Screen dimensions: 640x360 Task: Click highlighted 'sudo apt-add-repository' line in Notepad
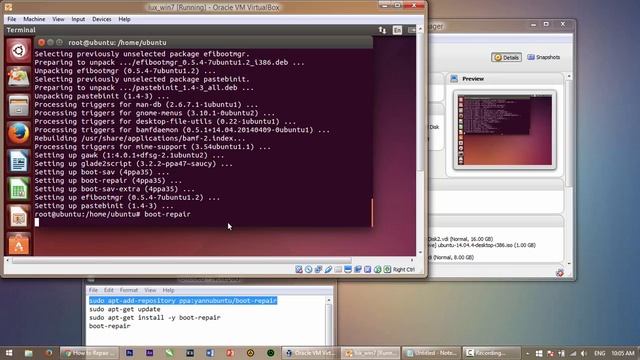click(x=183, y=301)
